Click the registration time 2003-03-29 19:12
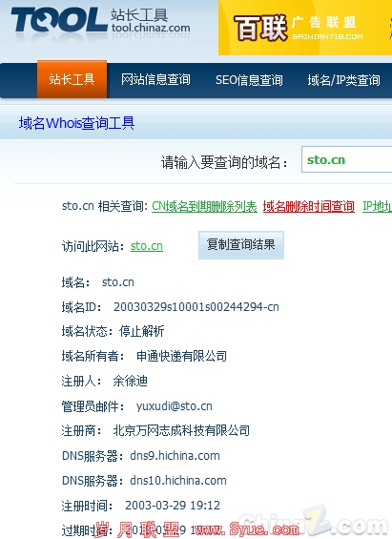This screenshot has width=392, height=539. [x=173, y=506]
